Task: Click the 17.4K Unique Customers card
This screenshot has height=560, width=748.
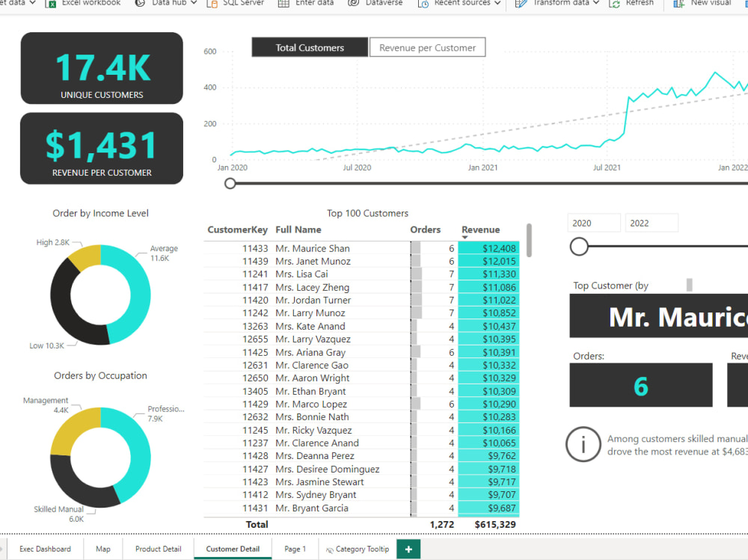Action: pyautogui.click(x=102, y=68)
